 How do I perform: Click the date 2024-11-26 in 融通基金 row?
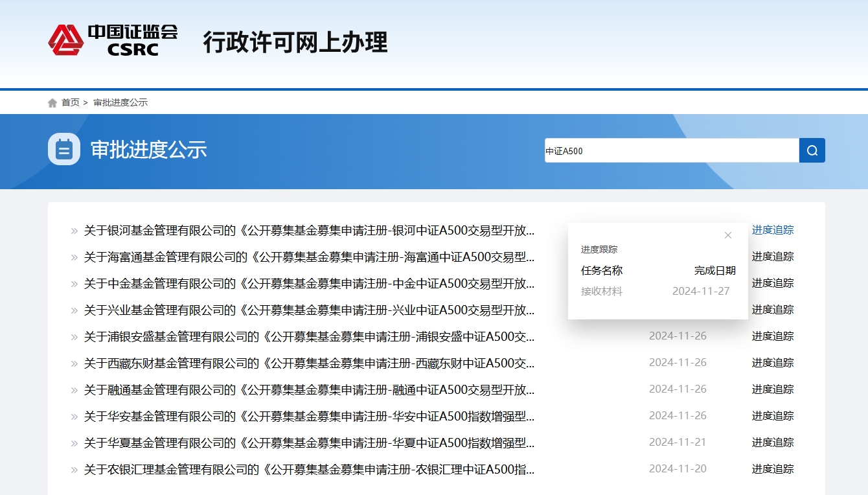[x=678, y=389]
